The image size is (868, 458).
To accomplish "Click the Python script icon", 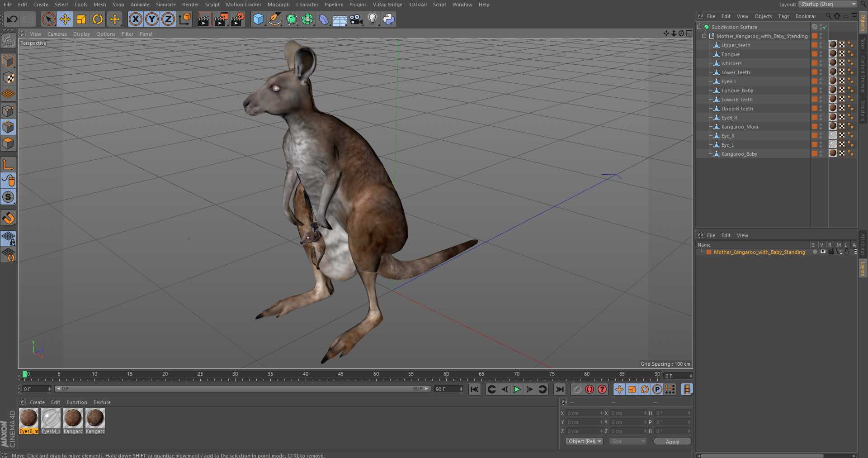I will (389, 19).
